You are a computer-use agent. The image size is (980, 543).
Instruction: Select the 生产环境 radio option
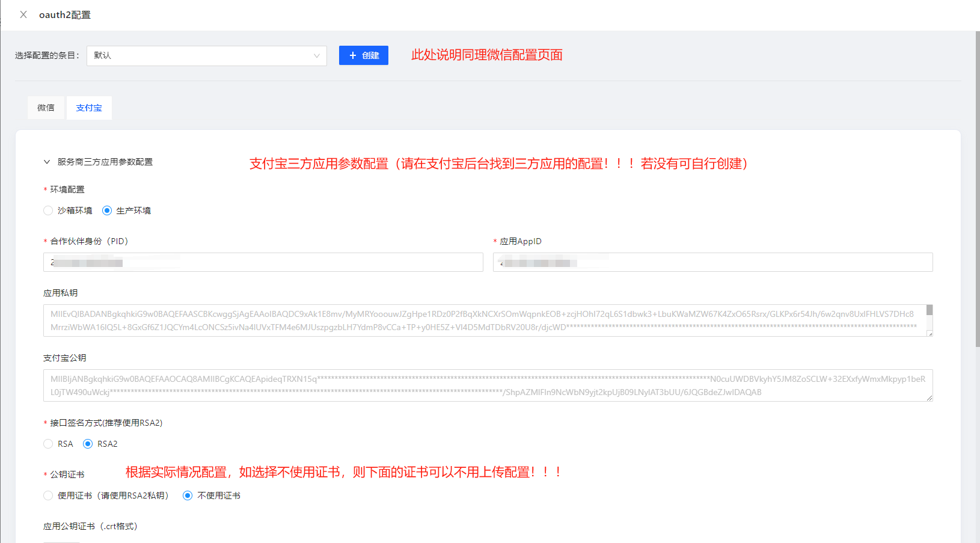pyautogui.click(x=107, y=210)
